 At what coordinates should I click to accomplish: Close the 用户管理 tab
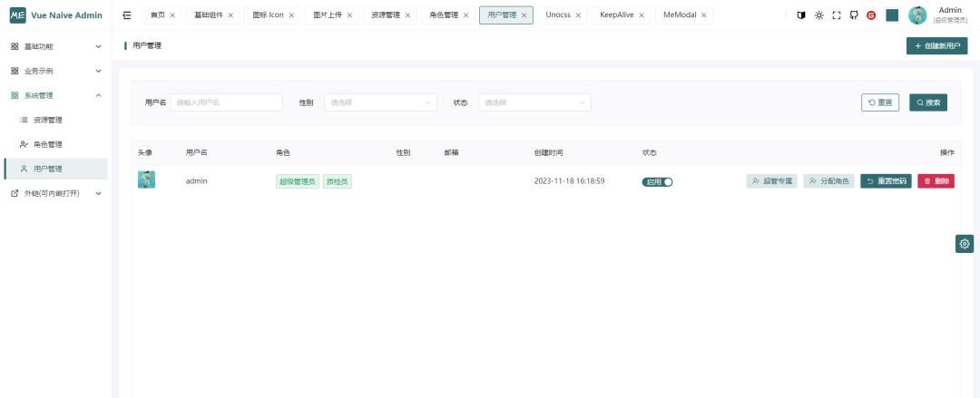(x=524, y=15)
